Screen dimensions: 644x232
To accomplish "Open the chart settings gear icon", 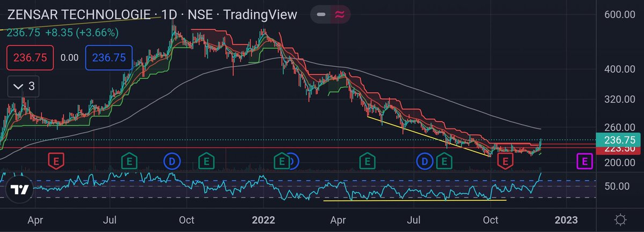I will (621, 220).
